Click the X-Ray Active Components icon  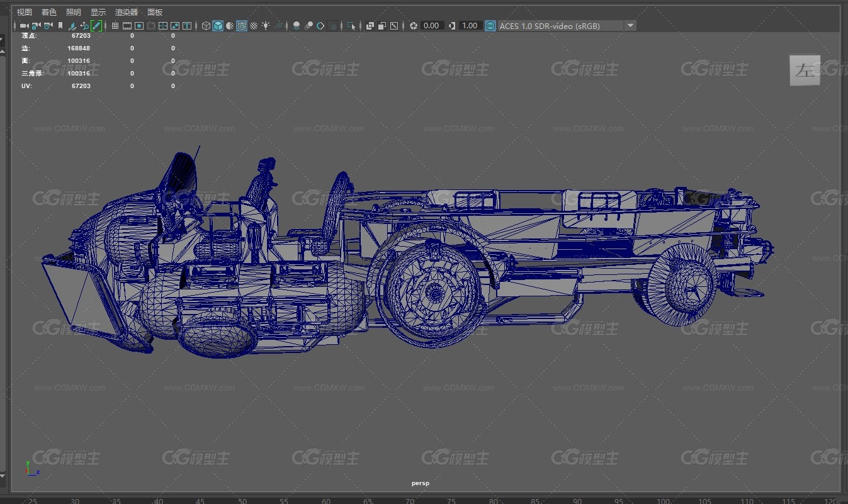point(382,26)
